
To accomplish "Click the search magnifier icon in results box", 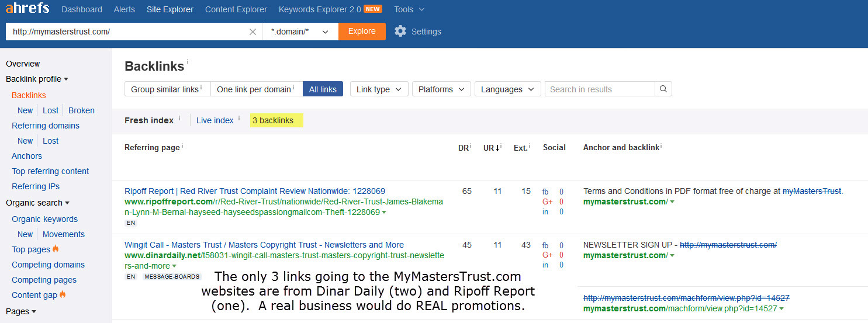I will click(663, 89).
